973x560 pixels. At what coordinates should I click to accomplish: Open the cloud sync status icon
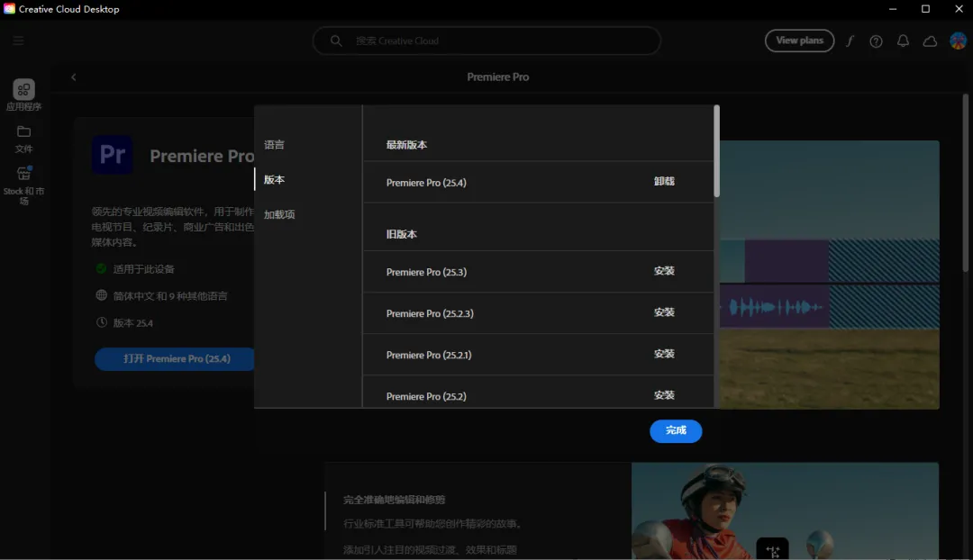[930, 41]
